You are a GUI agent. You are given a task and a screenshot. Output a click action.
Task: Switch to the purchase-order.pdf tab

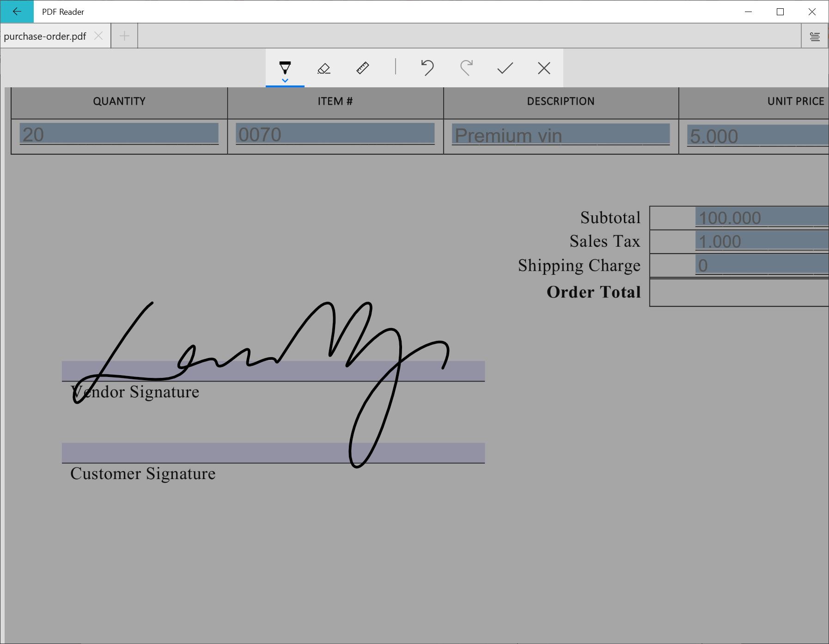(x=45, y=36)
